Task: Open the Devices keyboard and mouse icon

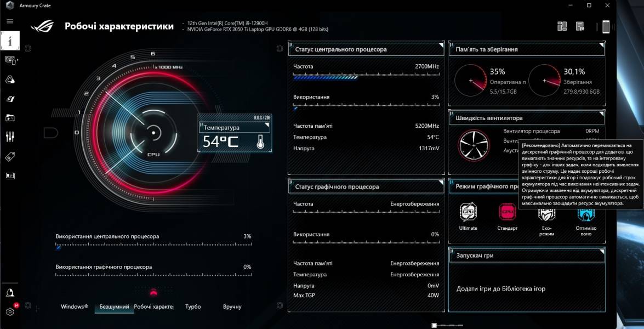Action: coord(10,61)
